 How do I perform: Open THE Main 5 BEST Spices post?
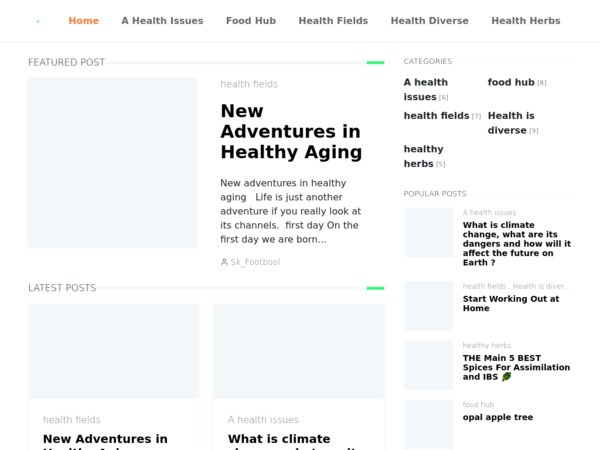coord(516,367)
